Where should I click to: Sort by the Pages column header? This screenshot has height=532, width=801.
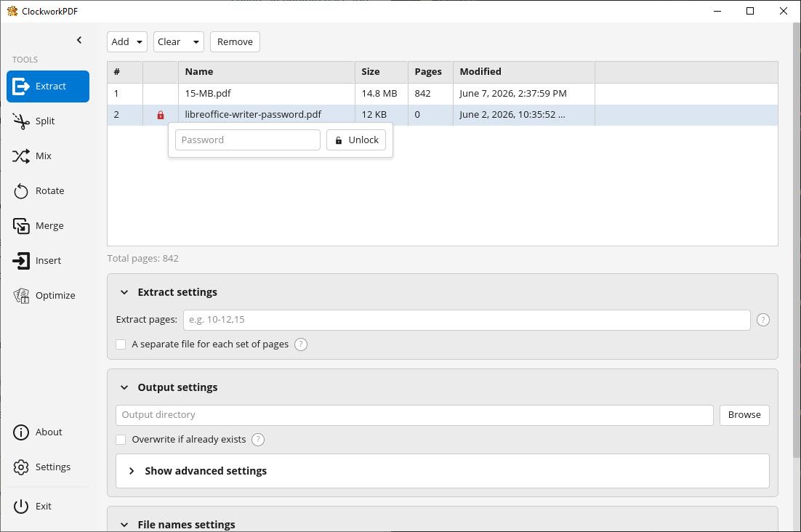tap(430, 72)
